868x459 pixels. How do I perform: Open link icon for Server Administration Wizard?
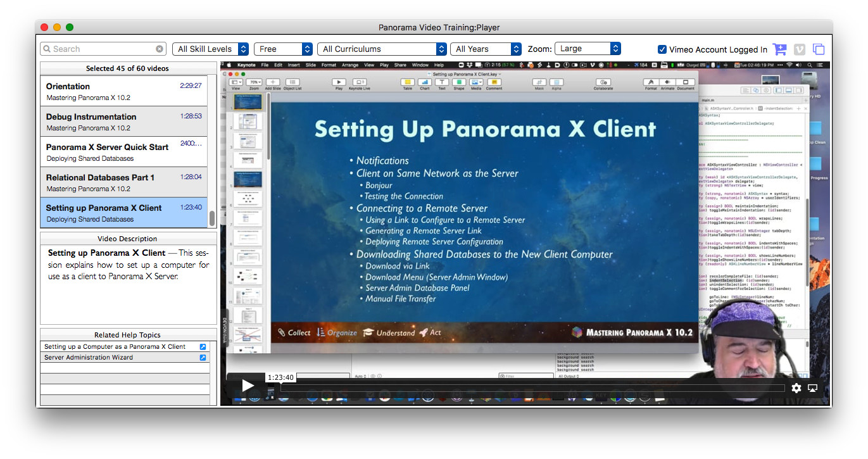click(x=203, y=358)
